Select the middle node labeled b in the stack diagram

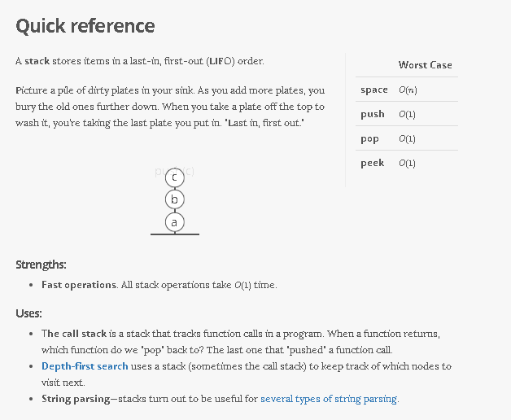(x=174, y=199)
